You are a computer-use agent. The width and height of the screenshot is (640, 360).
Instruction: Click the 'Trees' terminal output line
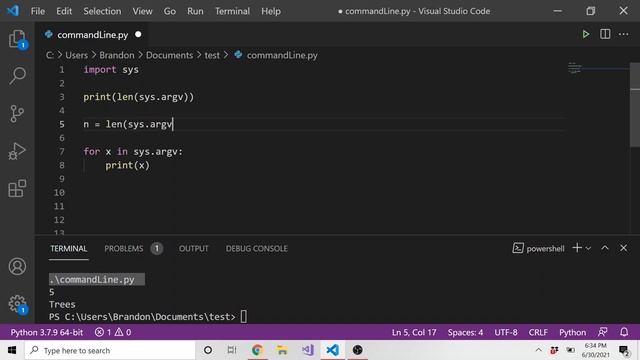pyautogui.click(x=62, y=304)
